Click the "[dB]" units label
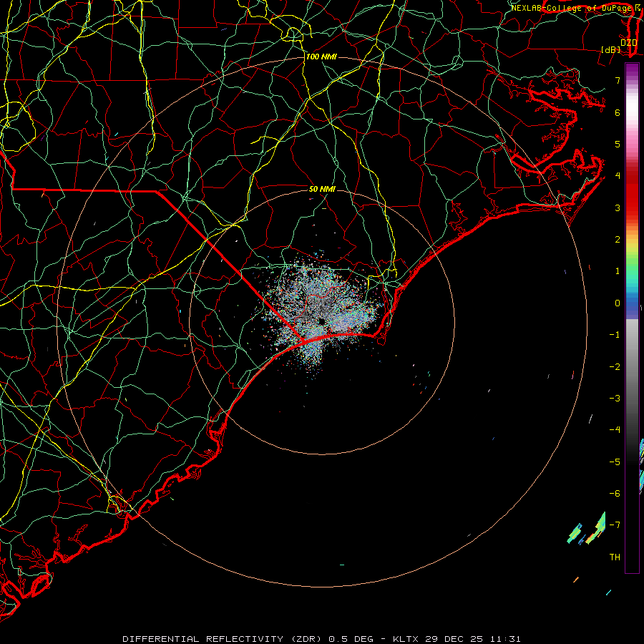This screenshot has width=644, height=644. [611, 49]
